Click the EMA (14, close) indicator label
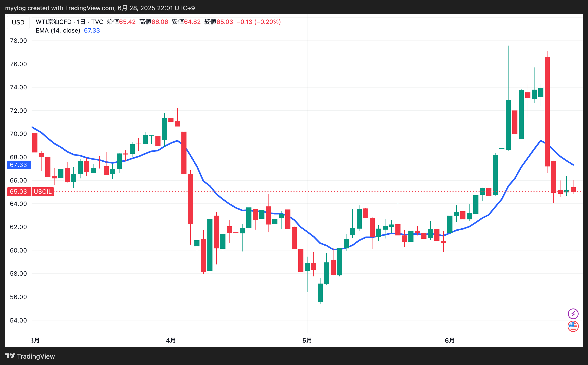 (58, 31)
